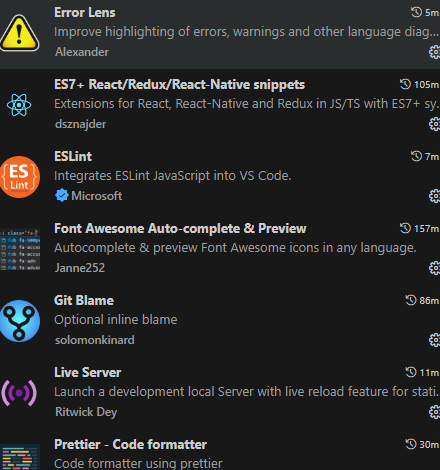
Task: Click Prettier 30ms clock icon
Action: (x=411, y=444)
